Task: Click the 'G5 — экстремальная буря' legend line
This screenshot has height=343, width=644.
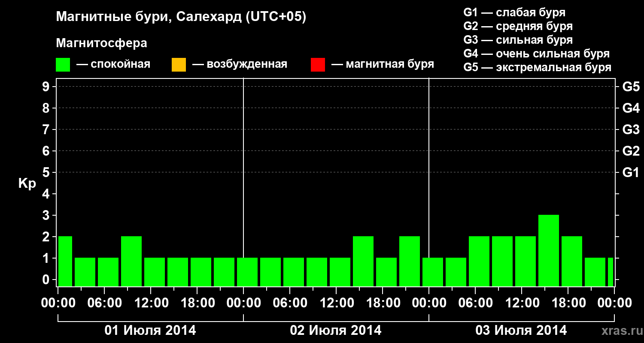Action: coord(538,67)
